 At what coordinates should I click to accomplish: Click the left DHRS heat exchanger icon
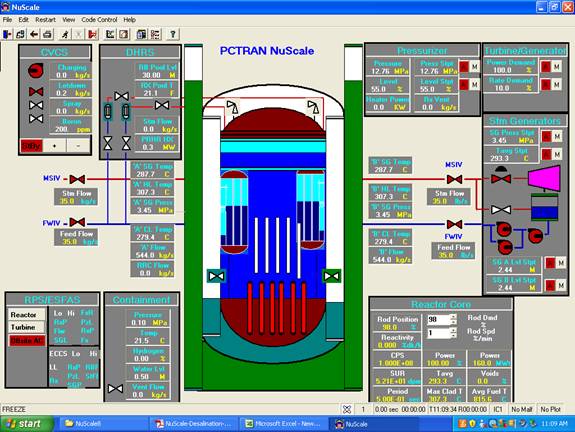point(108,111)
